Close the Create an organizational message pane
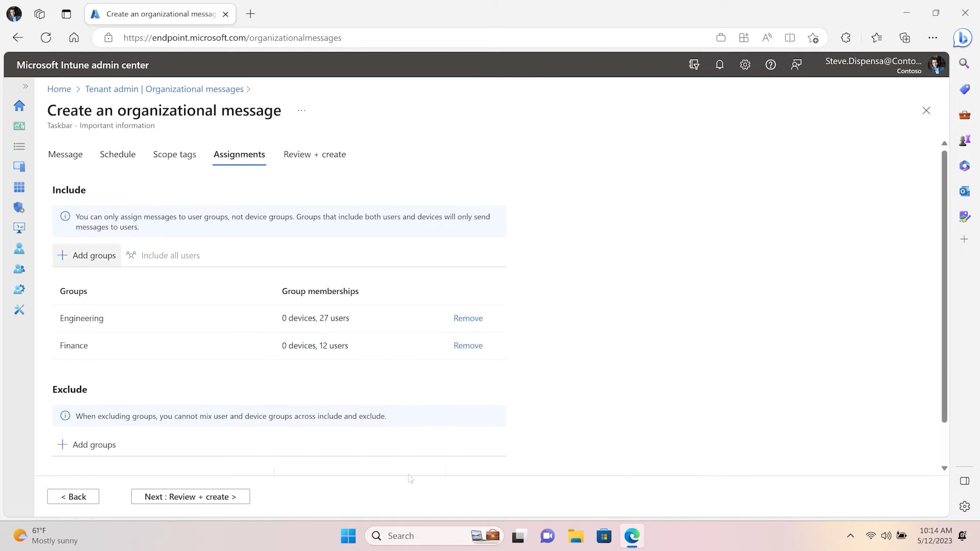The height and width of the screenshot is (551, 980). [x=926, y=110]
